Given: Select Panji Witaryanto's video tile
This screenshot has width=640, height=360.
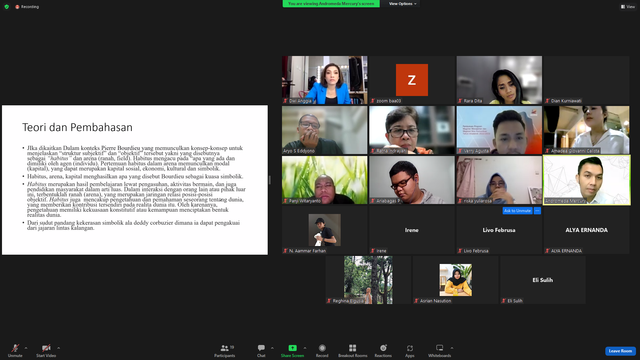Looking at the screenshot, I should tap(324, 180).
